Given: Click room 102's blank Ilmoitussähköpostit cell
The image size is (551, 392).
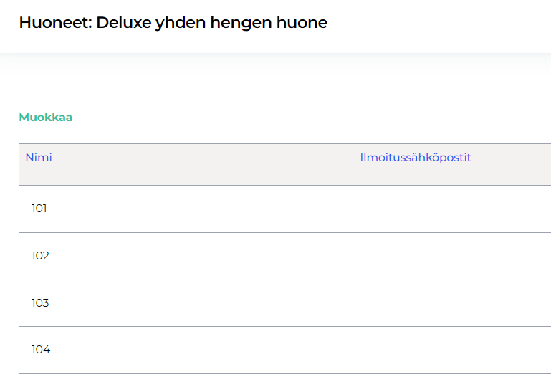Looking at the screenshot, I should coord(451,256).
